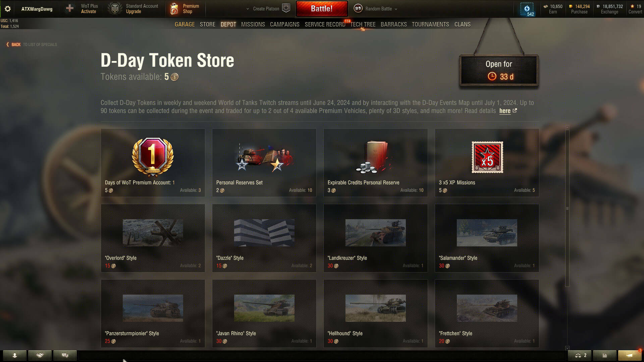Select the 3 x5 XP Missions item
Viewport: 644px width, 362px height.
pos(487,163)
